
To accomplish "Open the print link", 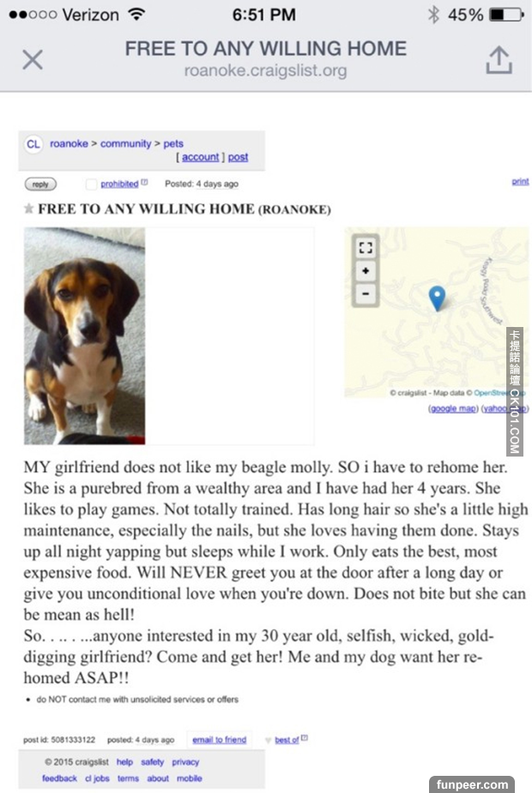I will (x=520, y=182).
